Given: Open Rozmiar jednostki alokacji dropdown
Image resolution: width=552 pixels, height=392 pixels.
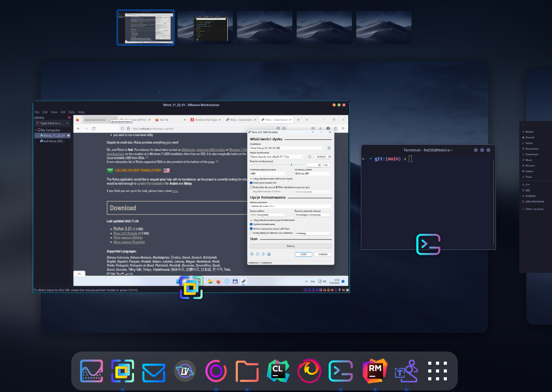Looking at the screenshot, I should (x=313, y=215).
